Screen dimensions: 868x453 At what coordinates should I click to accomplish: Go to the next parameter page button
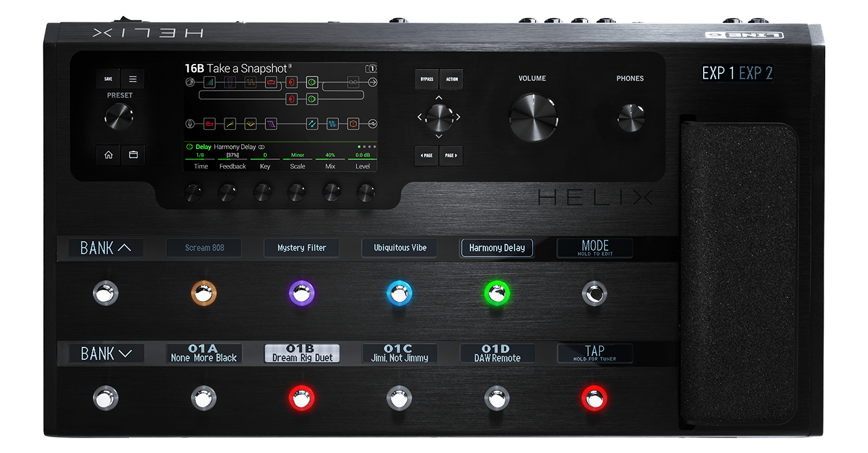tap(451, 155)
